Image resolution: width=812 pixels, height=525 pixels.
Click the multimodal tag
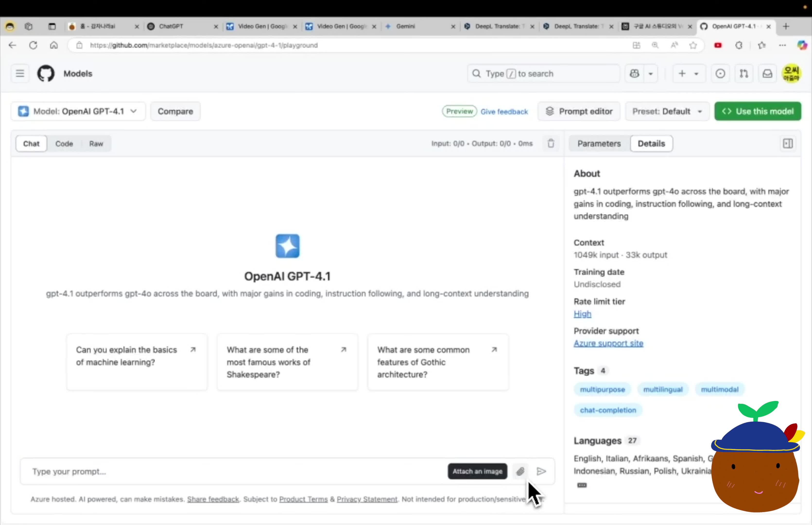pos(720,390)
